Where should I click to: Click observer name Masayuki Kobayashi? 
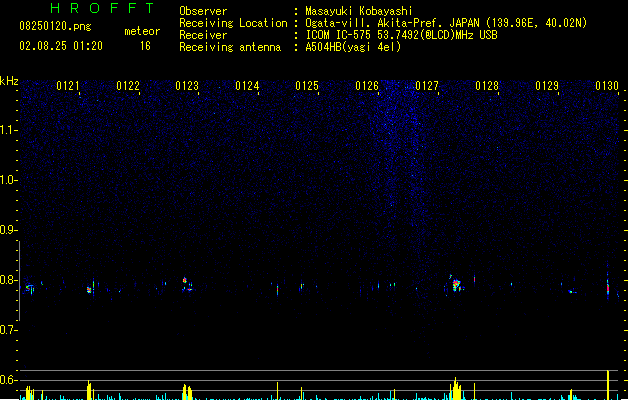(359, 11)
